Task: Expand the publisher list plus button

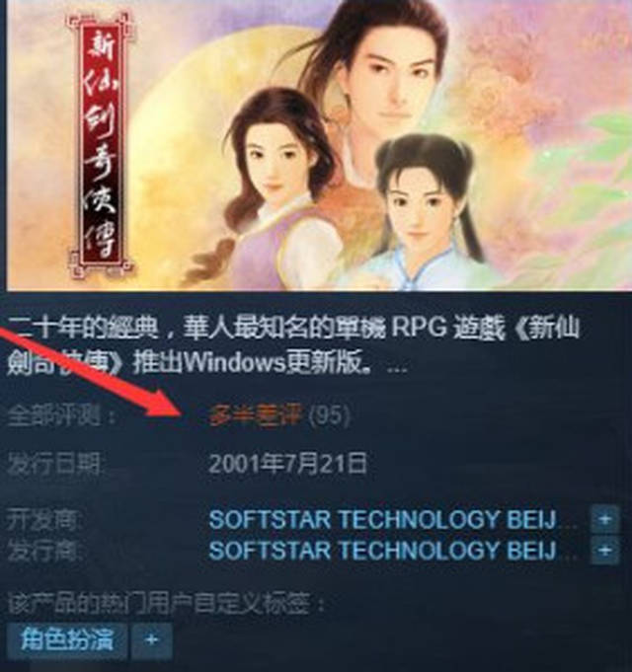Action: [604, 550]
